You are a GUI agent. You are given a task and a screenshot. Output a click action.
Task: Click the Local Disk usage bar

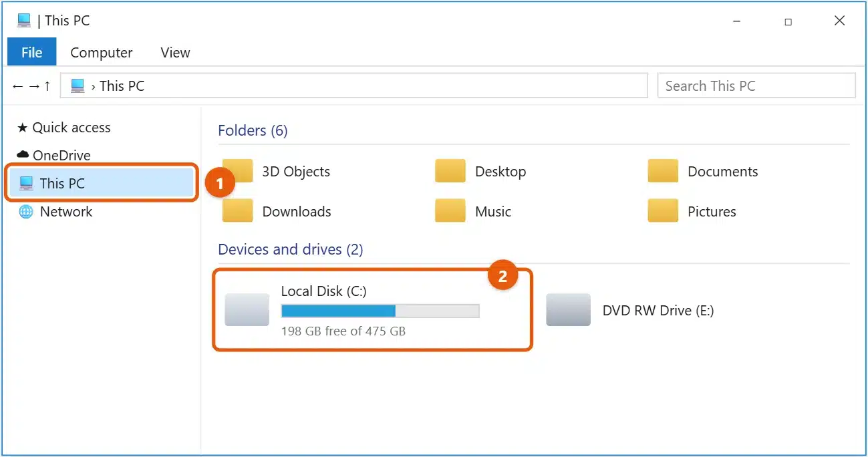[x=380, y=311]
